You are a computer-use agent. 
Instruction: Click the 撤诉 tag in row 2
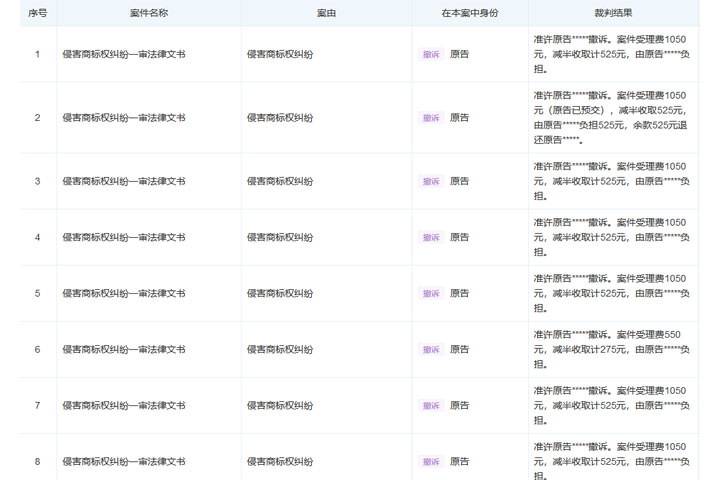coord(431,118)
